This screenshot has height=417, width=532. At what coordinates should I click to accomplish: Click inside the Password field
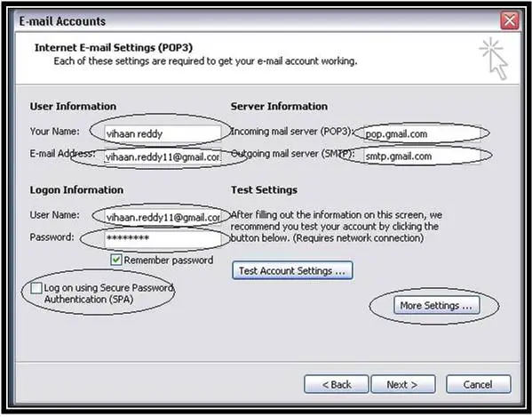(x=163, y=238)
